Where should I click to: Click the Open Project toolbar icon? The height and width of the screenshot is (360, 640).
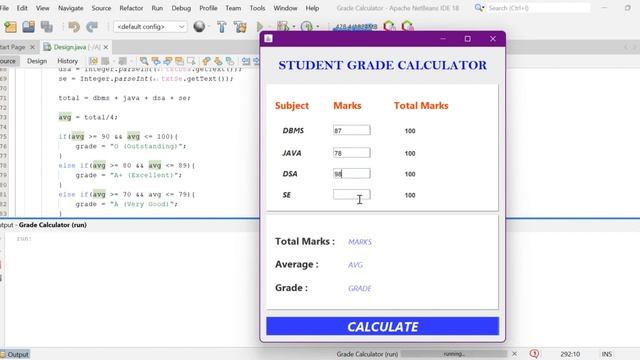pos(28,27)
